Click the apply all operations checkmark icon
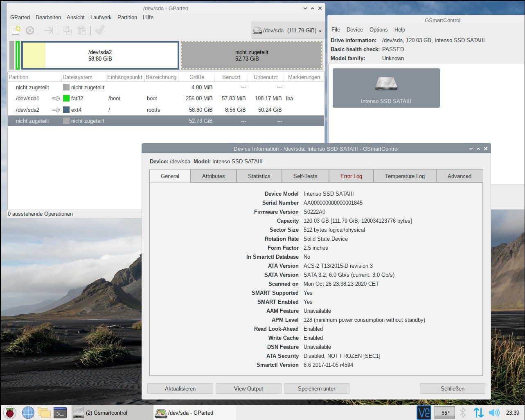The height and width of the screenshot is (420, 525). tap(100, 30)
